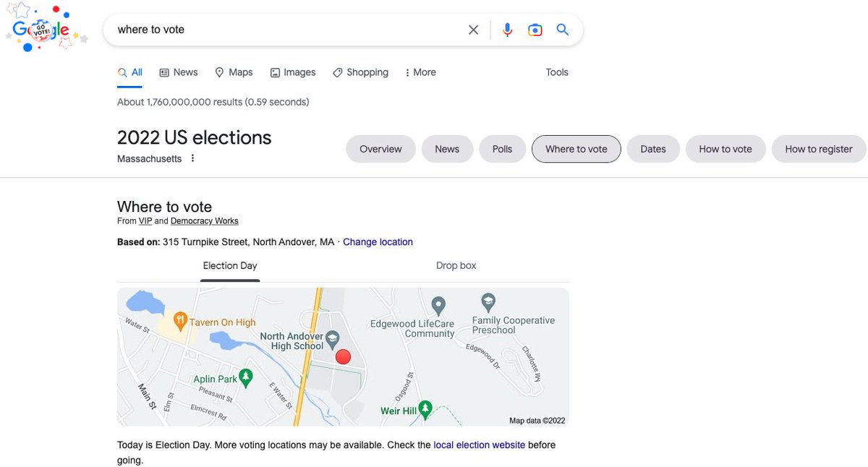Screen dimensions: 868x467
Task: Click the Tavern On High restaurant marker
Action: coord(181,320)
